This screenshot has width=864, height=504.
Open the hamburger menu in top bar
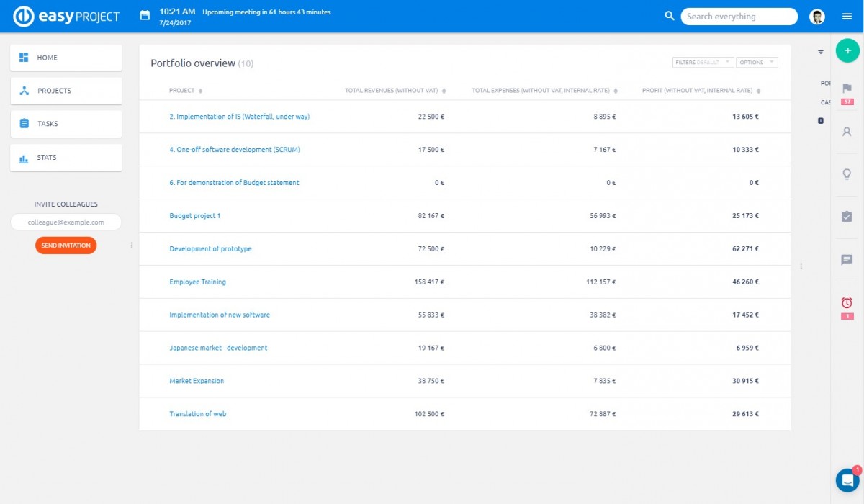[x=847, y=17]
